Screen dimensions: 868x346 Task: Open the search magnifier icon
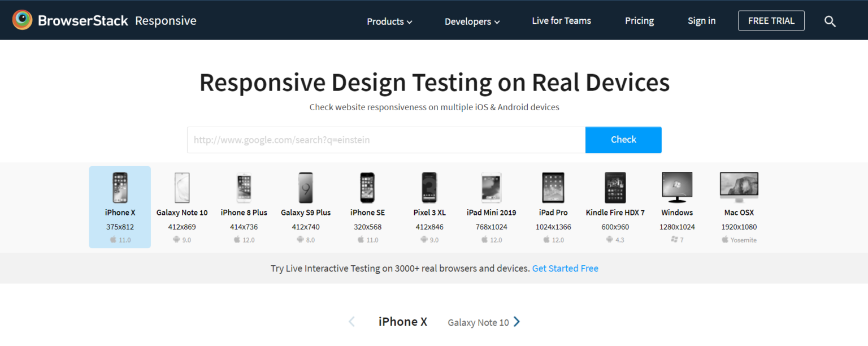[830, 21]
